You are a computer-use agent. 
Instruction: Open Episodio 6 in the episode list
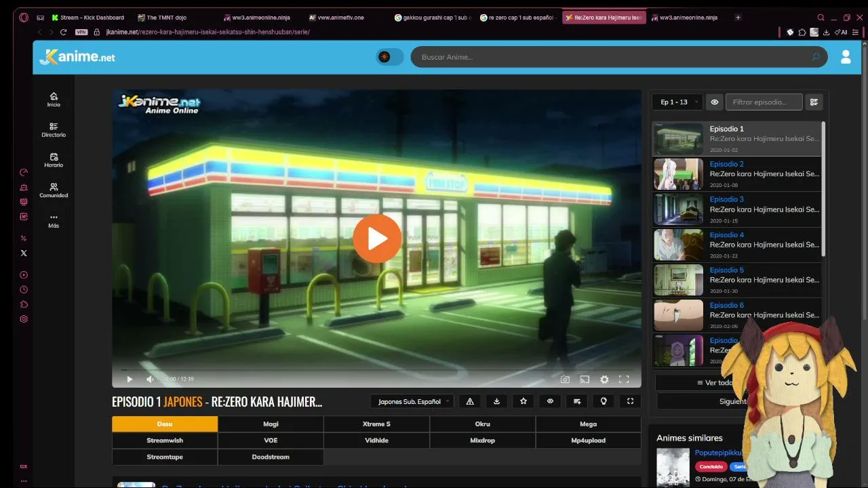(x=737, y=315)
